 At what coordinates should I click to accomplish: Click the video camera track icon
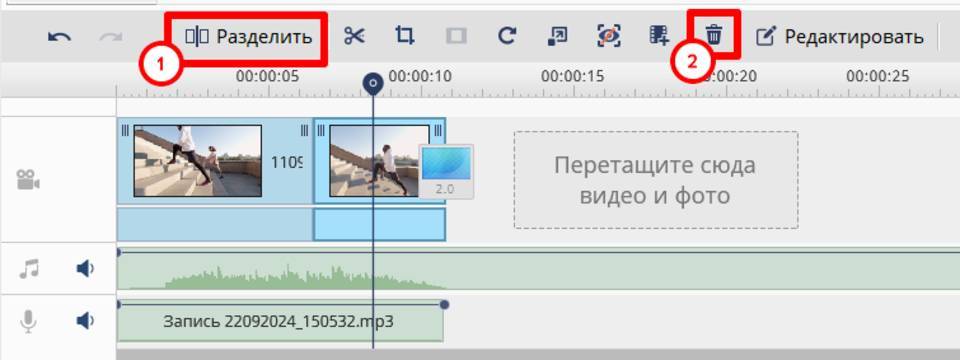28,179
